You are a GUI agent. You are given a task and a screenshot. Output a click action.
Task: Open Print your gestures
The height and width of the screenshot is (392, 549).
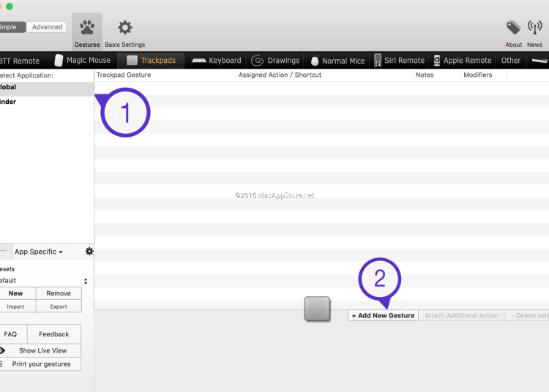point(41,364)
